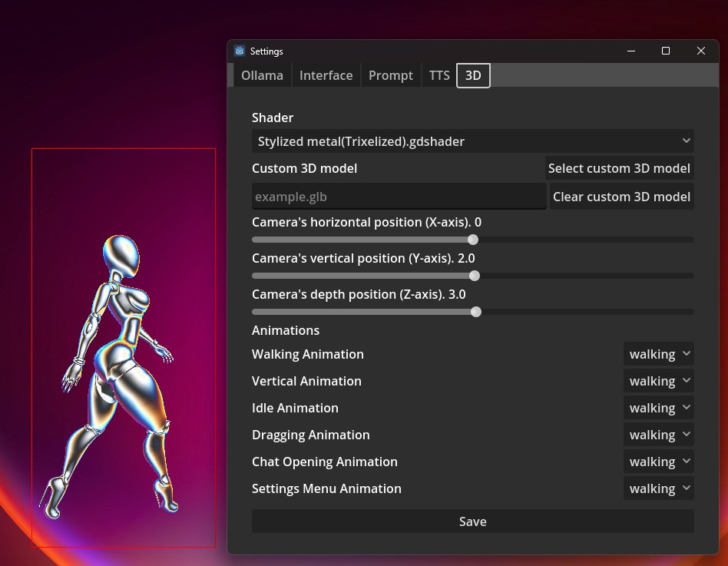This screenshot has width=728, height=566.
Task: Adjust the camera X-axis slider handle
Action: [472, 240]
